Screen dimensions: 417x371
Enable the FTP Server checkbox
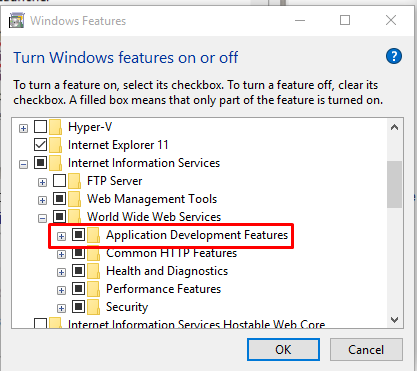point(60,181)
